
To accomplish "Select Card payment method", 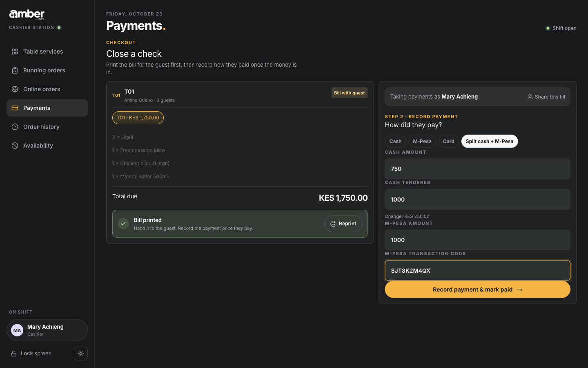I will (448, 141).
